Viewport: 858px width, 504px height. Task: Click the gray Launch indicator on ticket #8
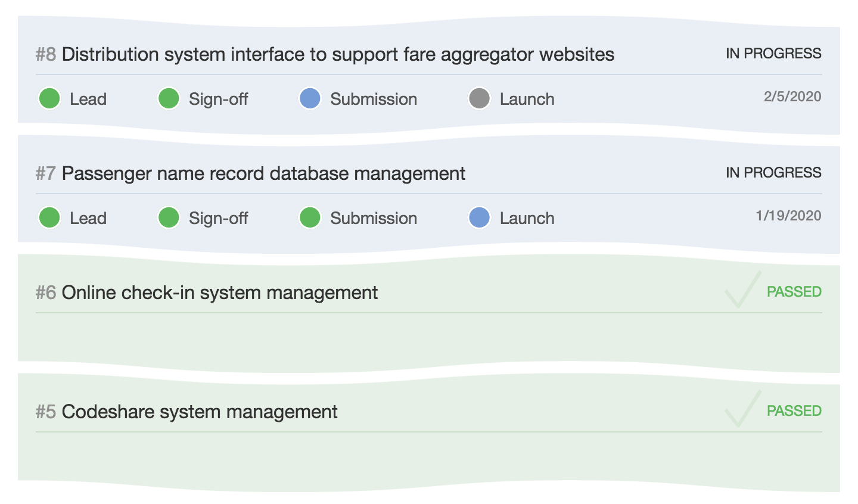pos(479,99)
